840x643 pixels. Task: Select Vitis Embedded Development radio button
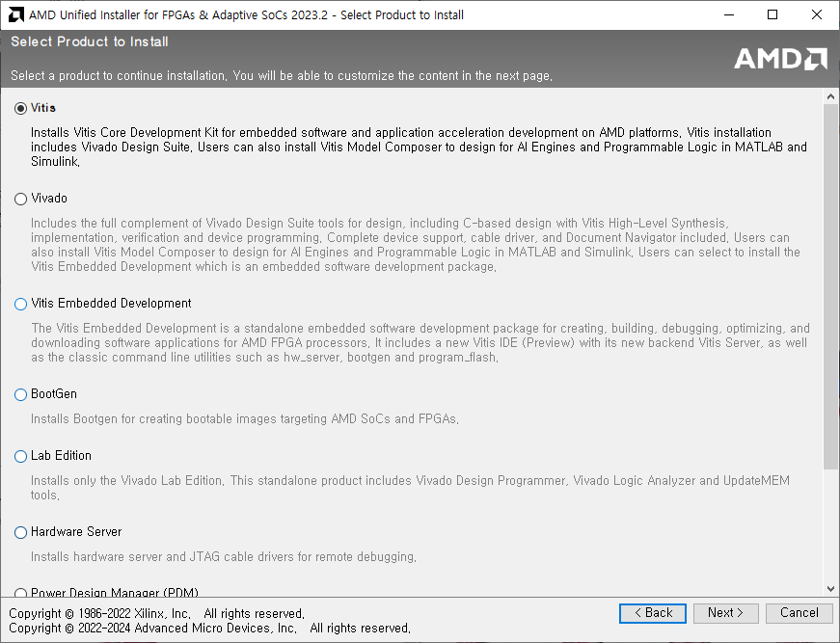coord(20,304)
